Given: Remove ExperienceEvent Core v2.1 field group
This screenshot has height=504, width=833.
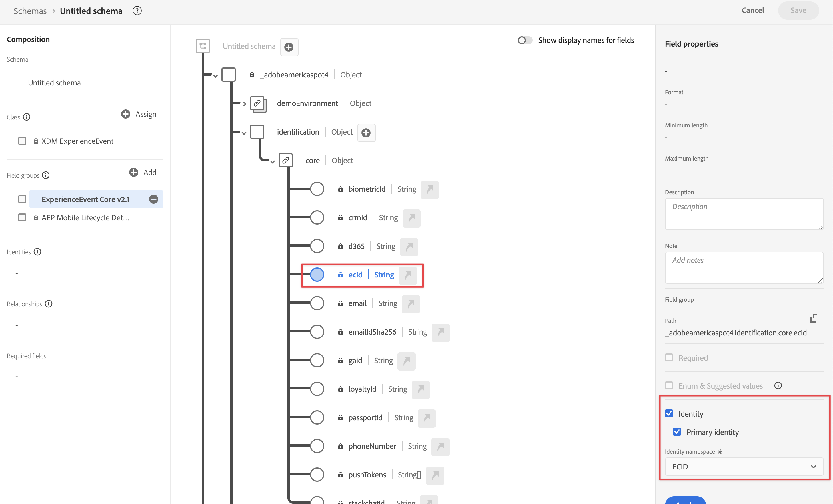Looking at the screenshot, I should pos(153,199).
